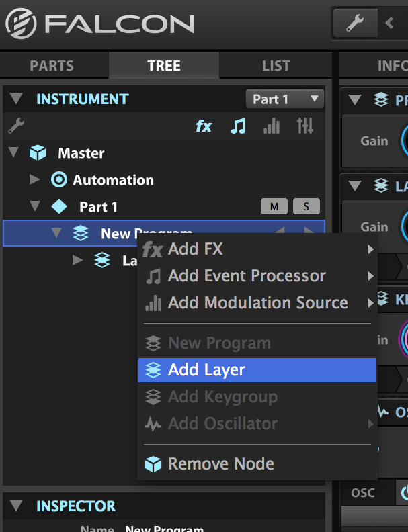The height and width of the screenshot is (532, 408).
Task: Adjust the top panel Gain knob
Action: [405, 140]
